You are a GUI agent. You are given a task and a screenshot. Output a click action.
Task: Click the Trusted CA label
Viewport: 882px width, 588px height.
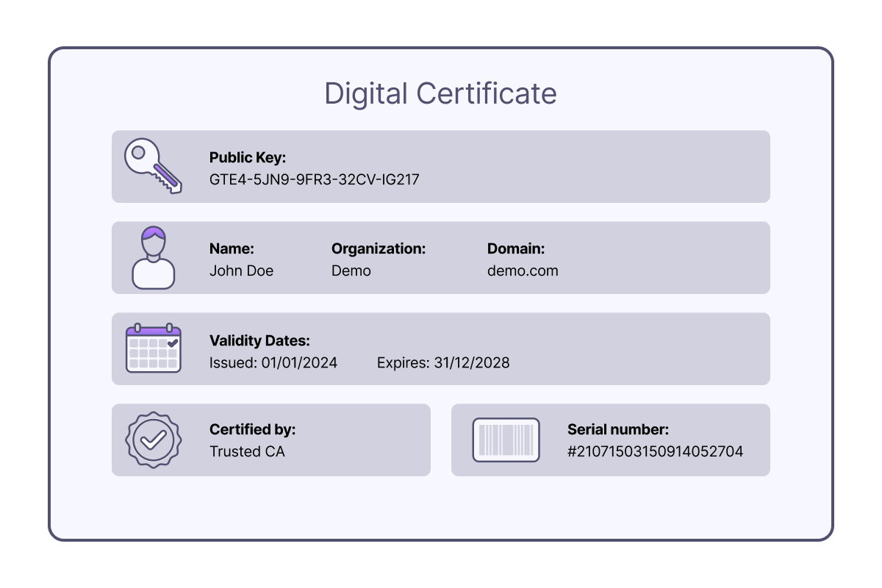[x=246, y=451]
